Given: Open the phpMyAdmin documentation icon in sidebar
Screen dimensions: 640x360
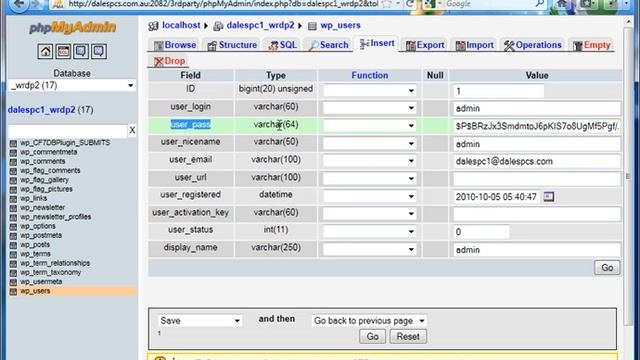Looking at the screenshot, I should 81,51.
